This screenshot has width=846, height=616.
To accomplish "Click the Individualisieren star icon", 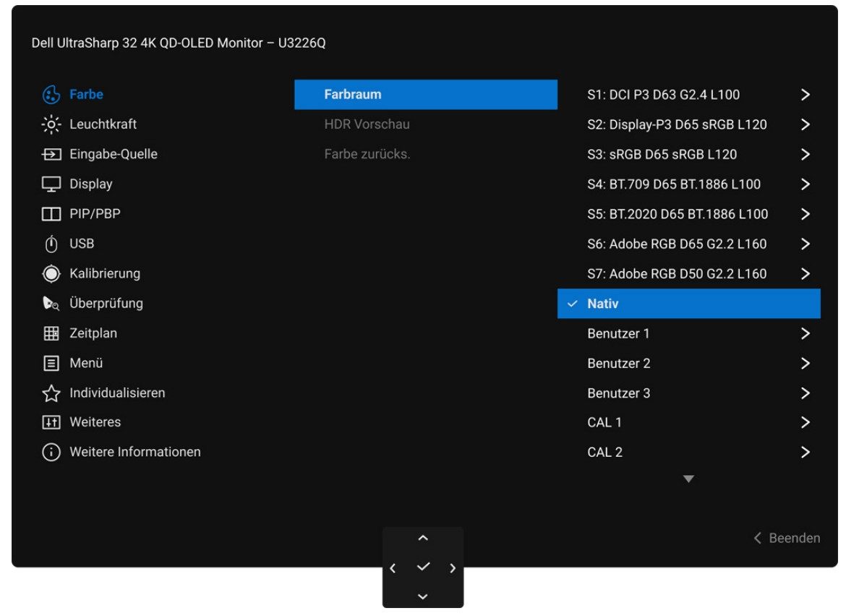I will (x=51, y=393).
